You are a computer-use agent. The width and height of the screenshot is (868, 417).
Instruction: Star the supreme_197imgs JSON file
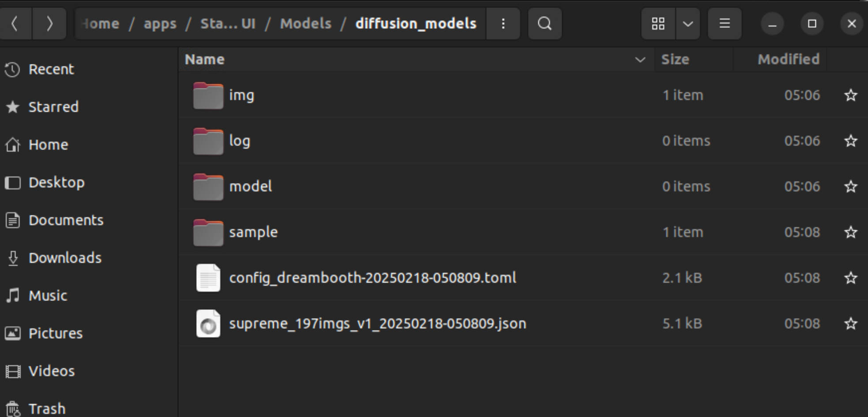(850, 323)
